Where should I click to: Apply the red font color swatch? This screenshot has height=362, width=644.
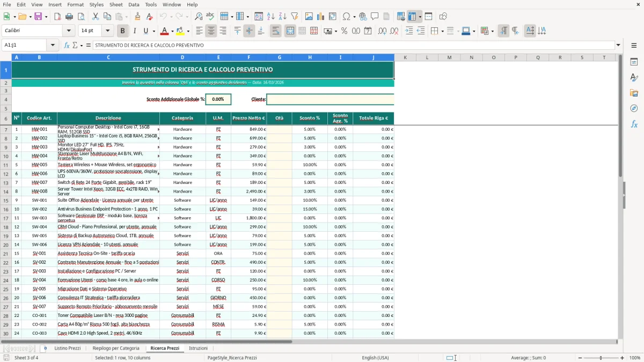165,31
